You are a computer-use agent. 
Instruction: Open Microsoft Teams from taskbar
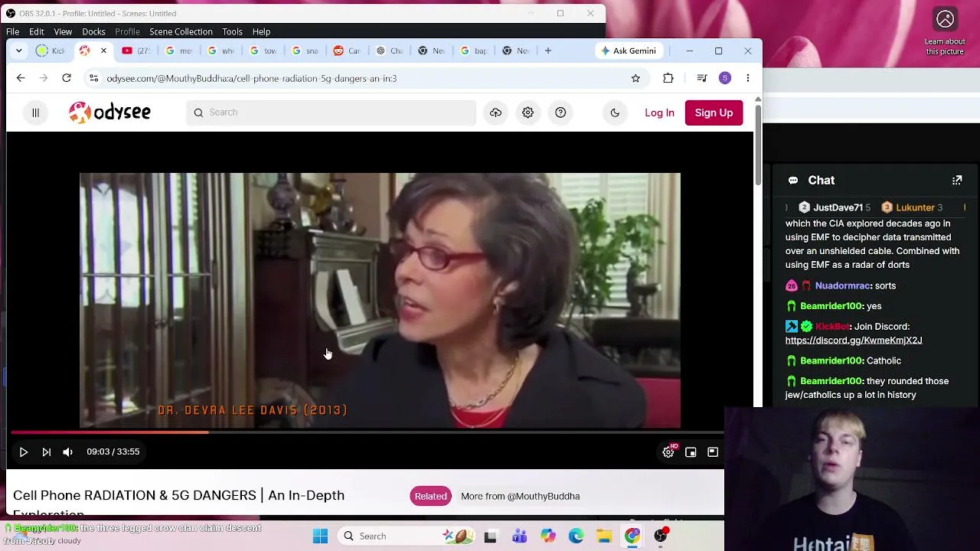pyautogui.click(x=519, y=536)
